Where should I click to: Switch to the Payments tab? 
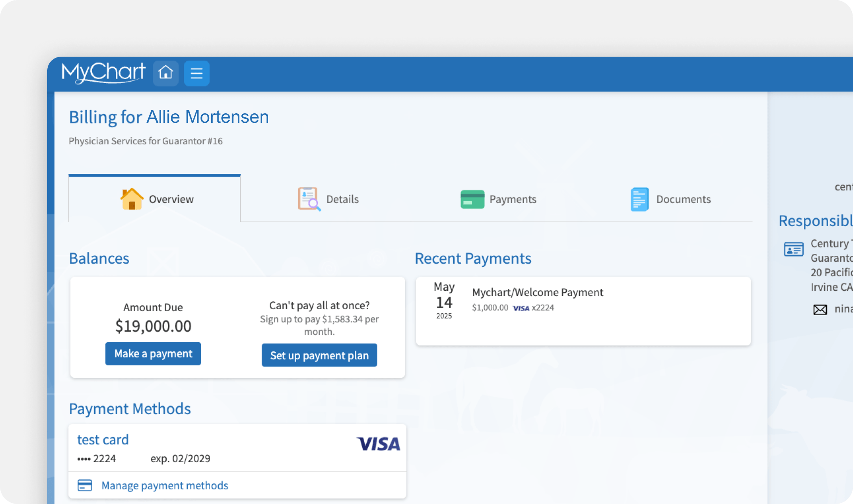click(513, 199)
